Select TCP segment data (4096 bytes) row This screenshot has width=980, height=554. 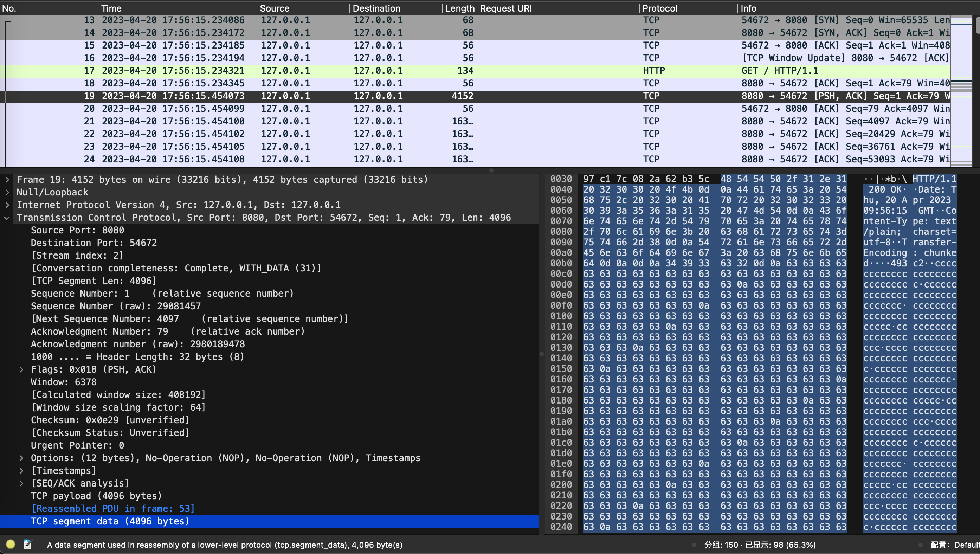pyautogui.click(x=269, y=521)
